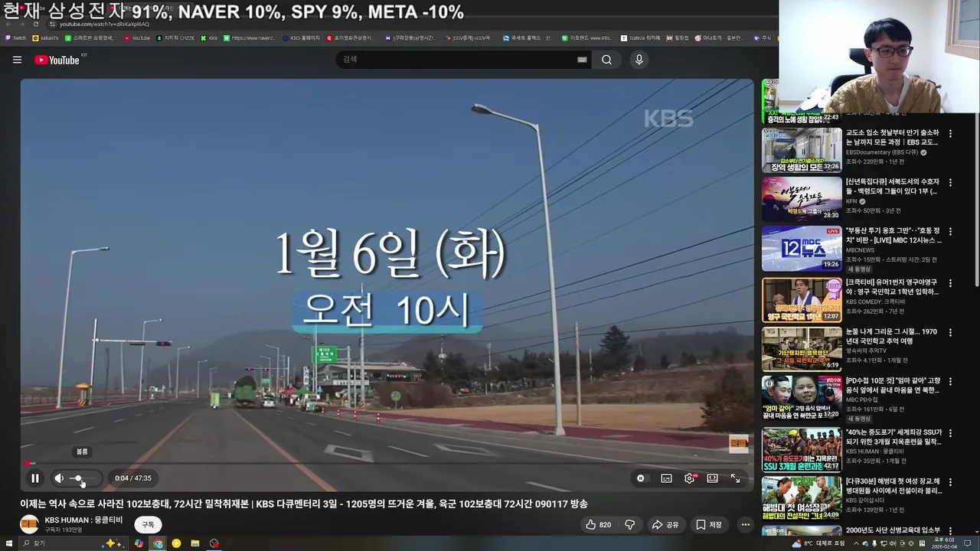Open options menu for the 1970년대 국민학교 video

click(950, 333)
